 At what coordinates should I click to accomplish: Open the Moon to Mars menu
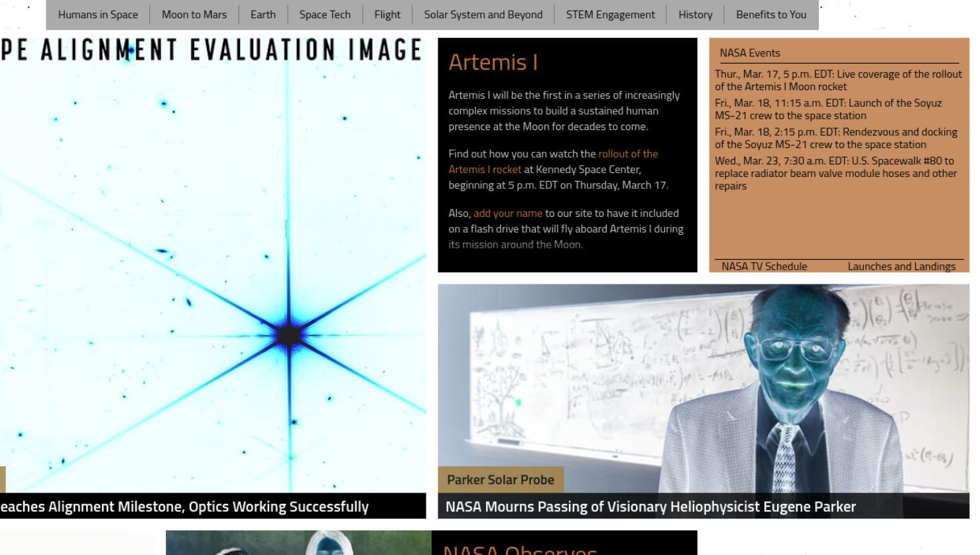(194, 15)
